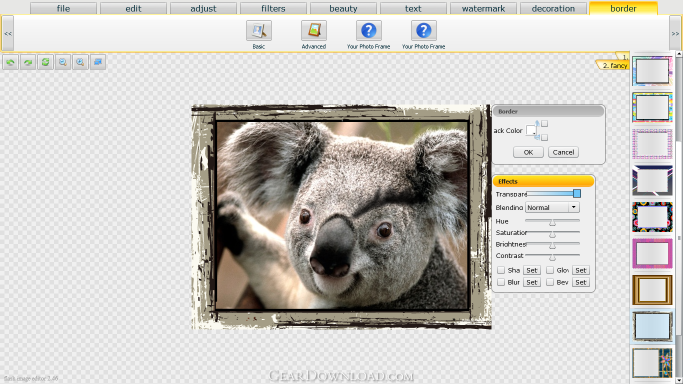
Task: Open the Blending mode dropdown
Action: click(x=552, y=208)
